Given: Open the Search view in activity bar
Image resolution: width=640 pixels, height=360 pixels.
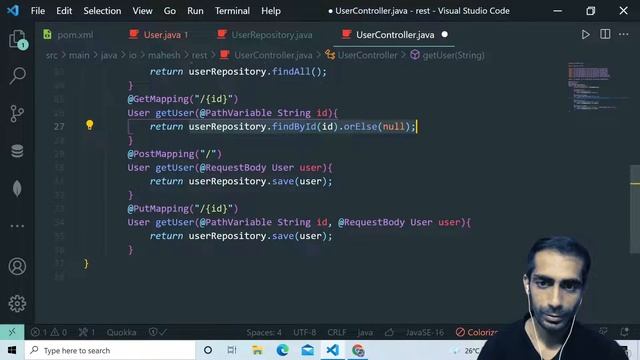Looking at the screenshot, I should coord(18,76).
